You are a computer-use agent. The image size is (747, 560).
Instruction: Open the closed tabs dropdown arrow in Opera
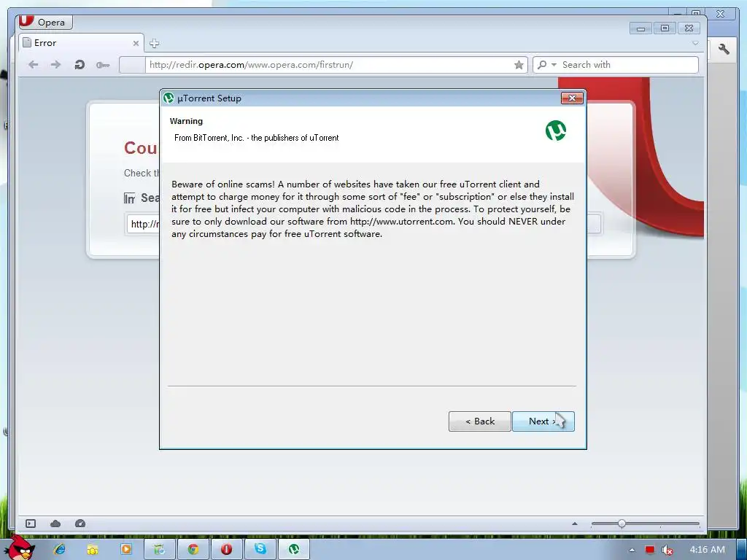[695, 43]
